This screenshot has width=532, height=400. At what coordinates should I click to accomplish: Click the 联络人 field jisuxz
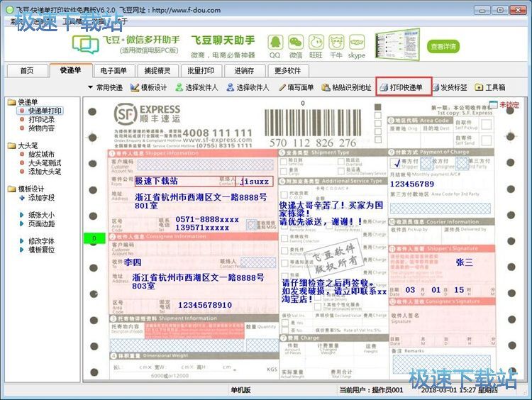tap(255, 182)
